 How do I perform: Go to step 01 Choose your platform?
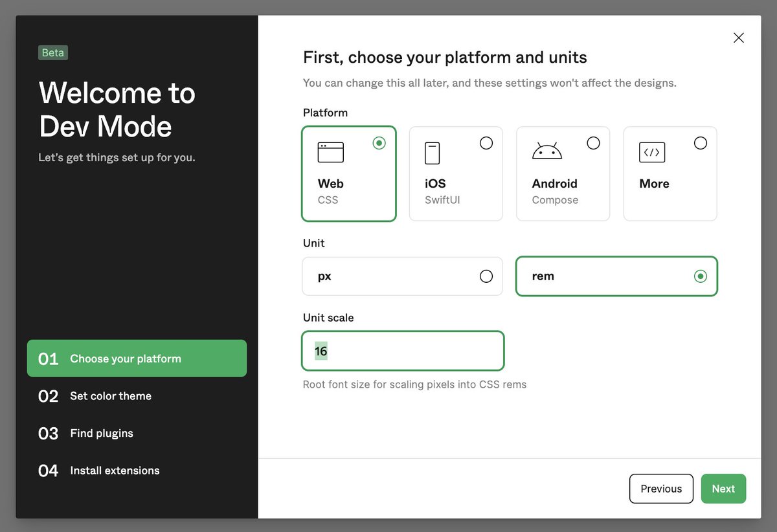[x=137, y=359]
